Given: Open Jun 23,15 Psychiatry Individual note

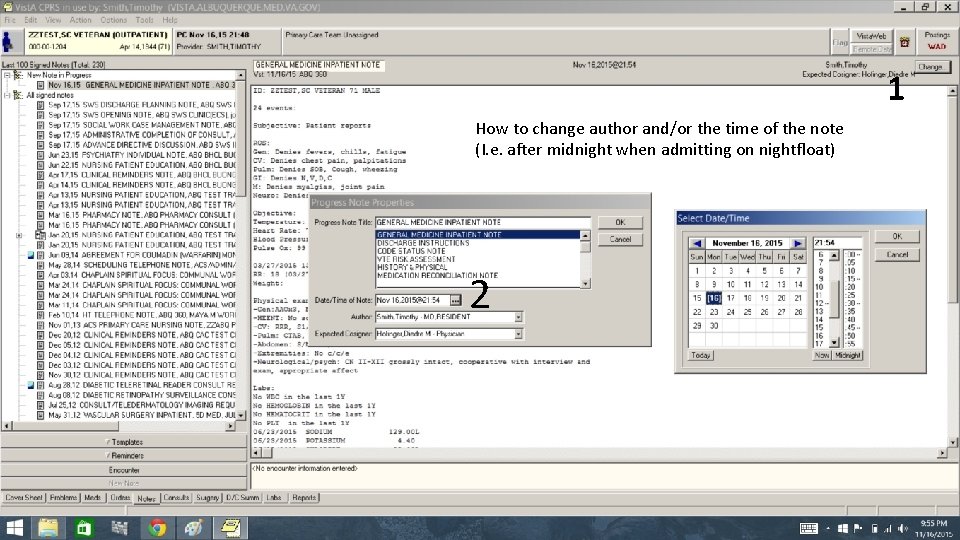Looking at the screenshot, I should [141, 155].
